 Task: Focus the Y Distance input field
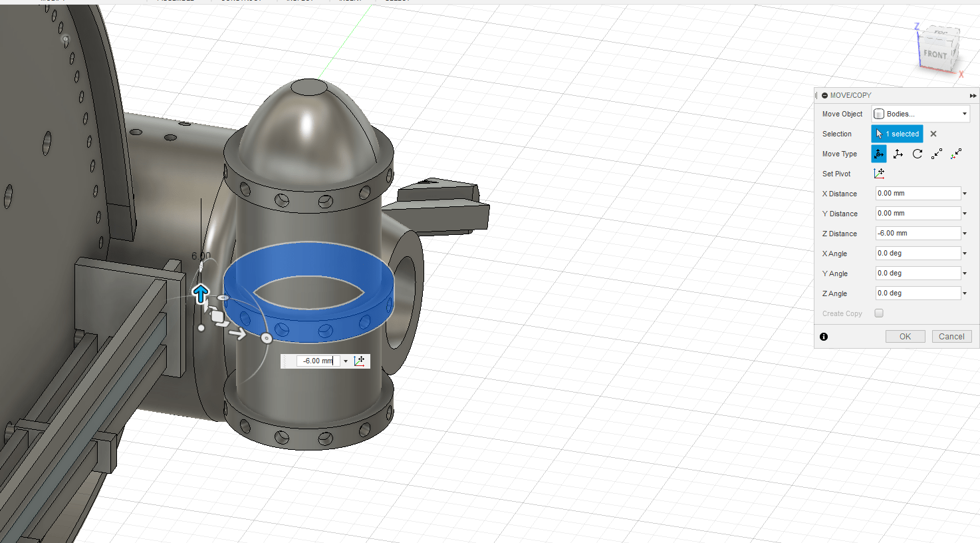tap(918, 214)
